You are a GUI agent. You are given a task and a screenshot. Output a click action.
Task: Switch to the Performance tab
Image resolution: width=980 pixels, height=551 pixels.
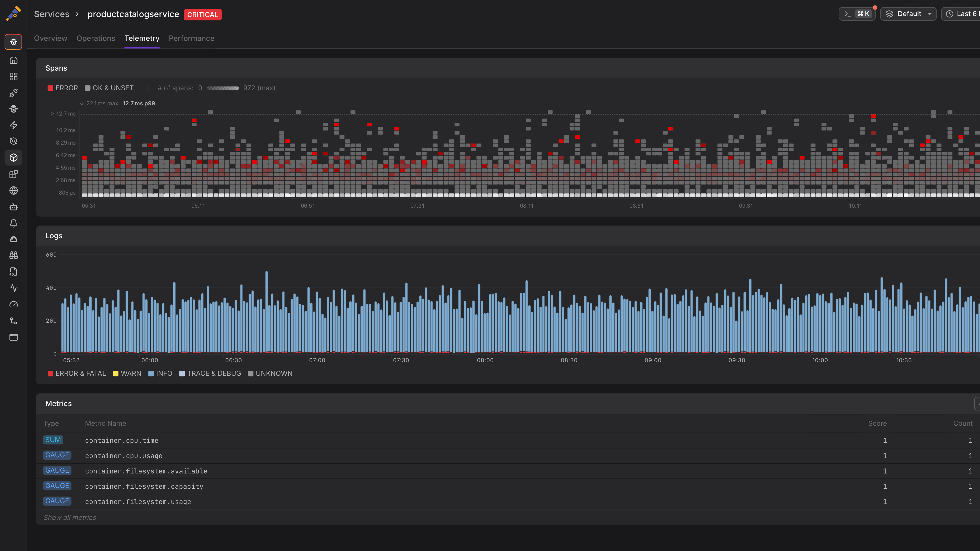[191, 38]
